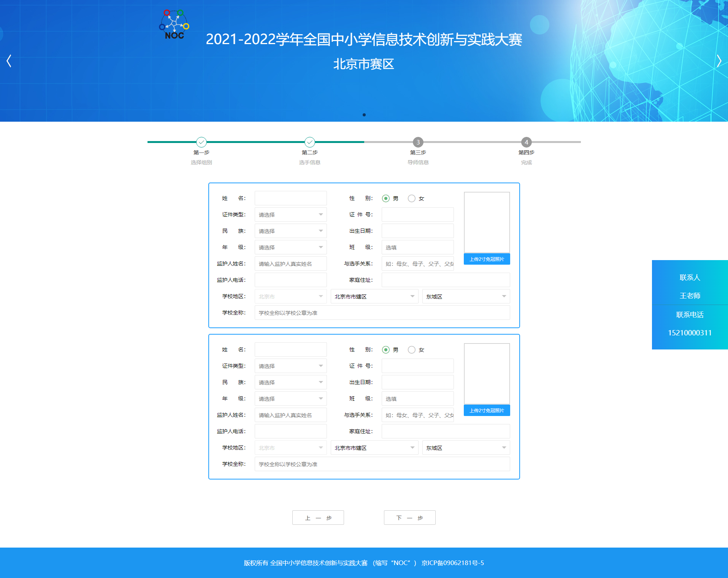Click the step 4 完成 circle

coord(526,142)
